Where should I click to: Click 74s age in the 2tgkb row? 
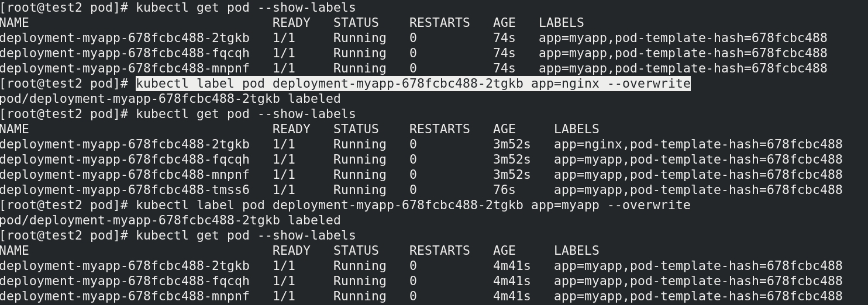pyautogui.click(x=504, y=38)
